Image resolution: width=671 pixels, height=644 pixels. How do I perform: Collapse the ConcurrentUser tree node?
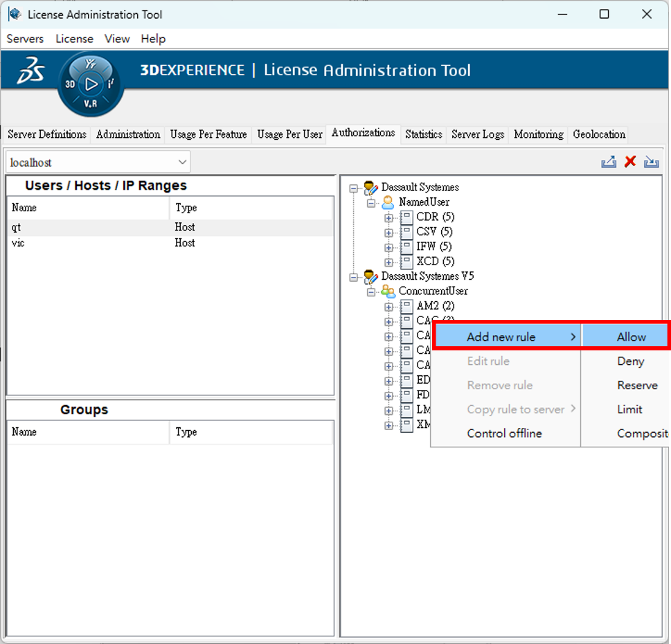point(371,292)
